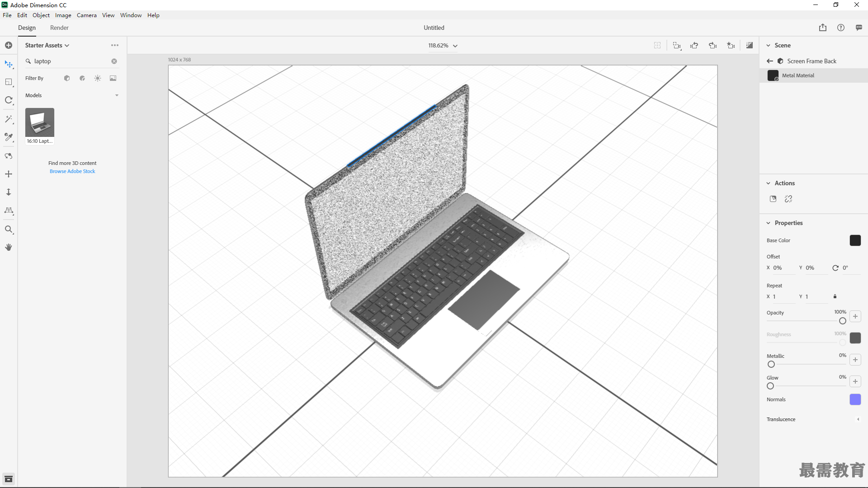
Task: Click the Frame Selection icon
Action: click(657, 45)
